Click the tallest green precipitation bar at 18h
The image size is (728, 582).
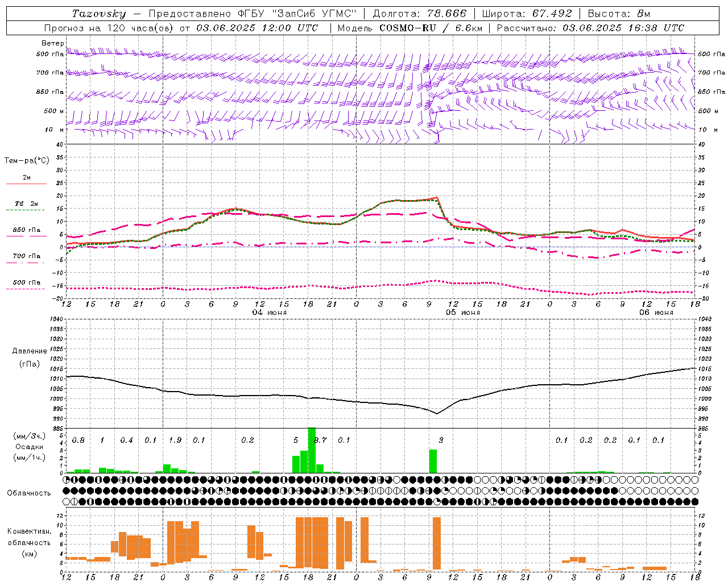tap(312, 450)
